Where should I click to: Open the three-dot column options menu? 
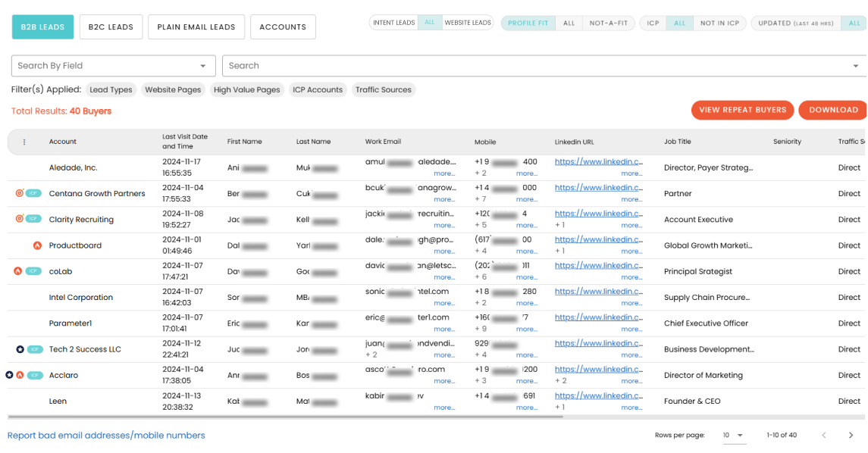click(x=24, y=142)
